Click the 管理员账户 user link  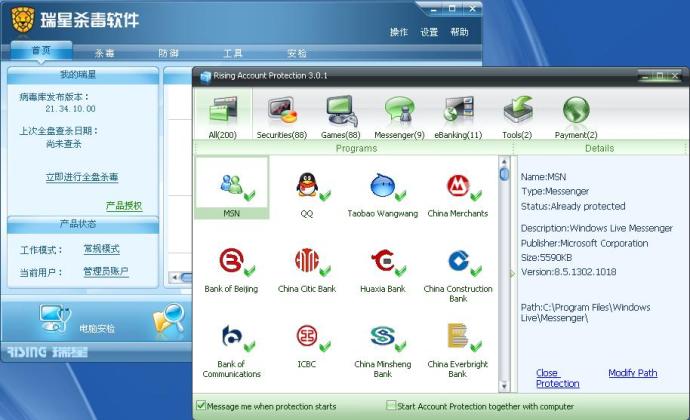pos(106,271)
